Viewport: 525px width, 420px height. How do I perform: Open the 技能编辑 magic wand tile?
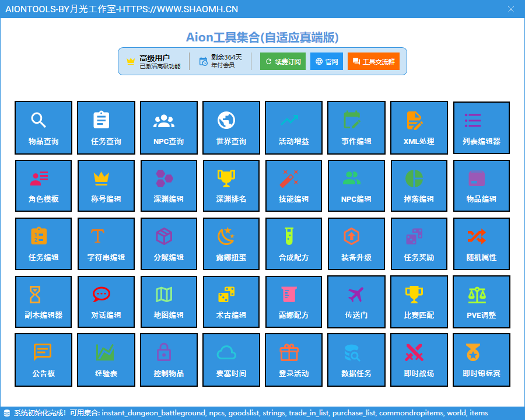293,186
